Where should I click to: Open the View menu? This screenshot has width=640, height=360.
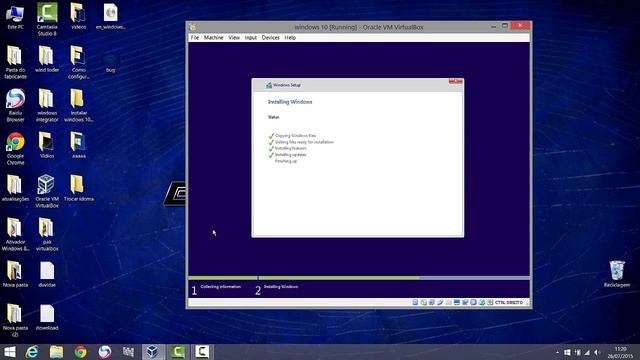pyautogui.click(x=234, y=38)
